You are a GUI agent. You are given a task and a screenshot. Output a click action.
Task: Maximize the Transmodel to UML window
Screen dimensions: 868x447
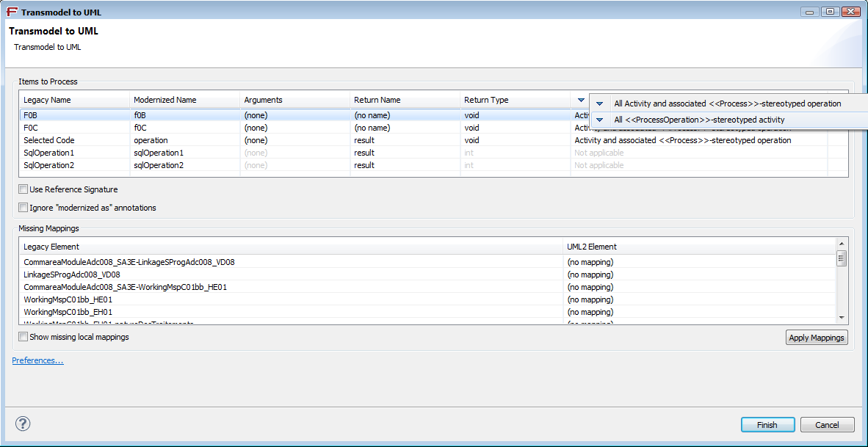click(x=830, y=11)
